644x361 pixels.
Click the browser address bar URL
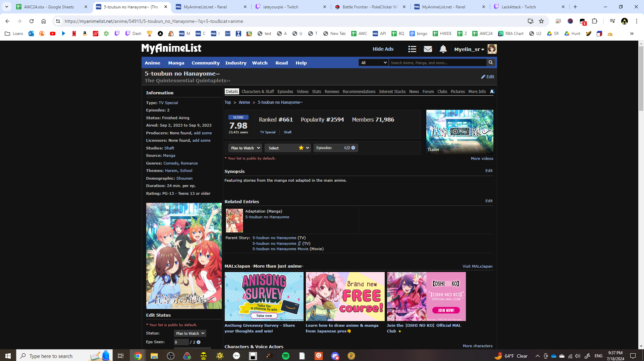point(154,21)
